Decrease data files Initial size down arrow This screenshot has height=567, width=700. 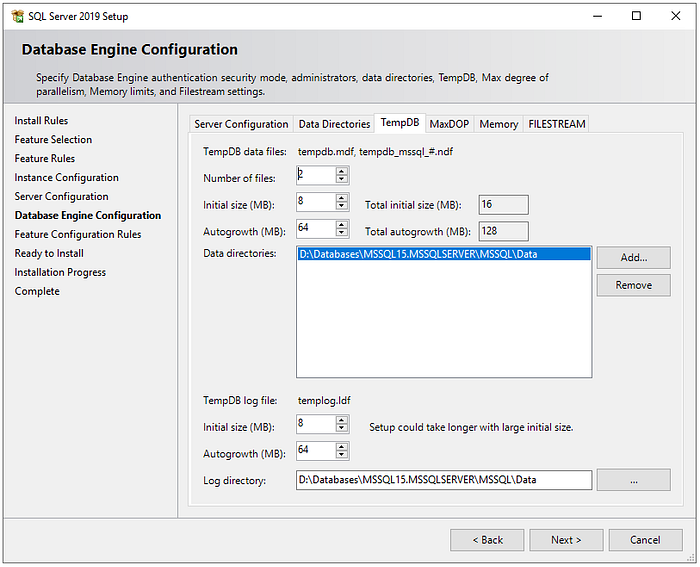[342, 206]
